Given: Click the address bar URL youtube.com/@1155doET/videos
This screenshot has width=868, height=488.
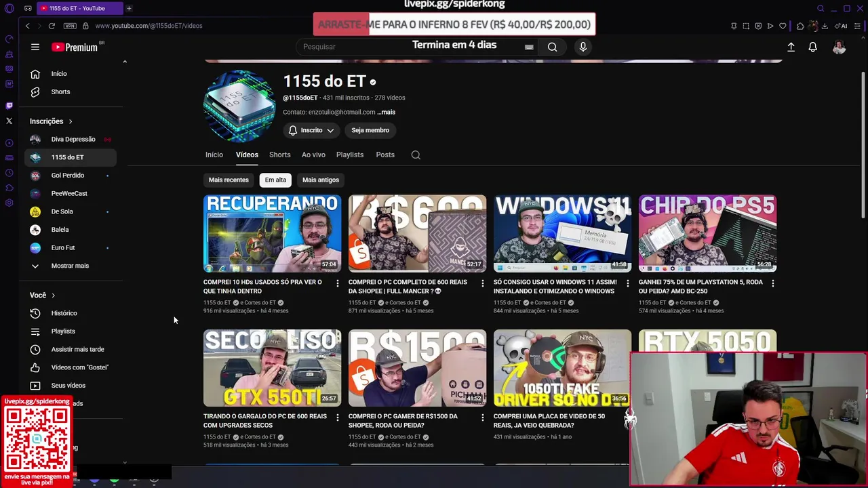Looking at the screenshot, I should [x=149, y=26].
